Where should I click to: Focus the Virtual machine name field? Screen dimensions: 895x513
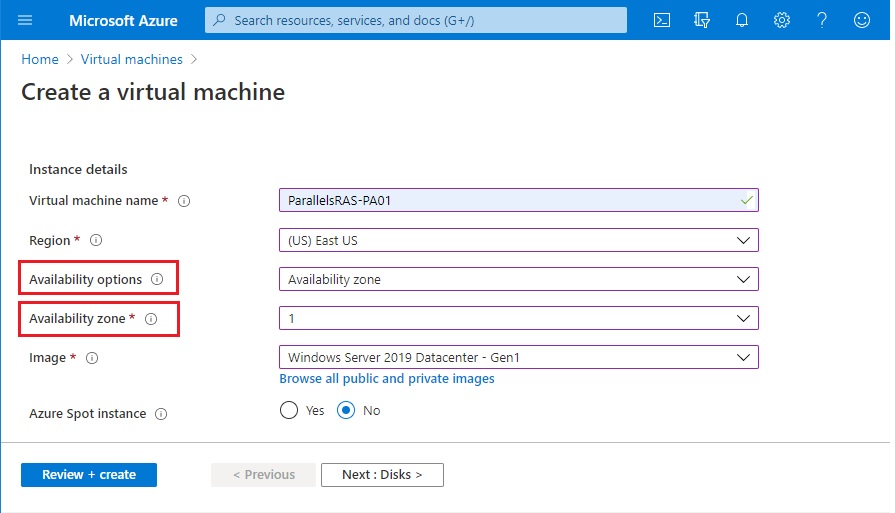point(518,200)
